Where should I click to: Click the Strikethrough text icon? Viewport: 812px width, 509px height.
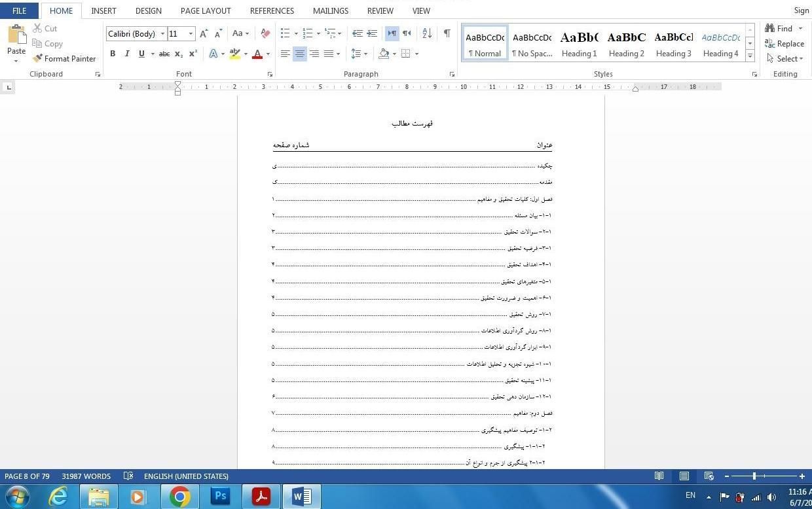tap(164, 54)
